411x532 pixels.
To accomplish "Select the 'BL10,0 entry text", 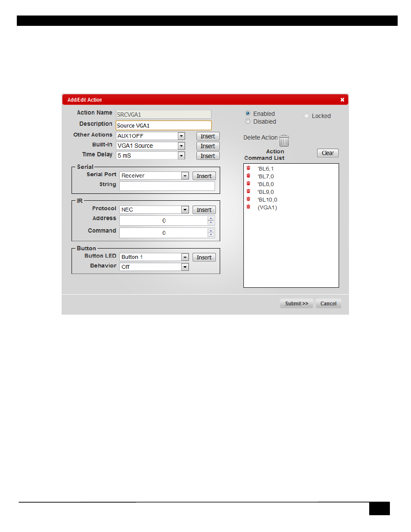I will [267, 199].
